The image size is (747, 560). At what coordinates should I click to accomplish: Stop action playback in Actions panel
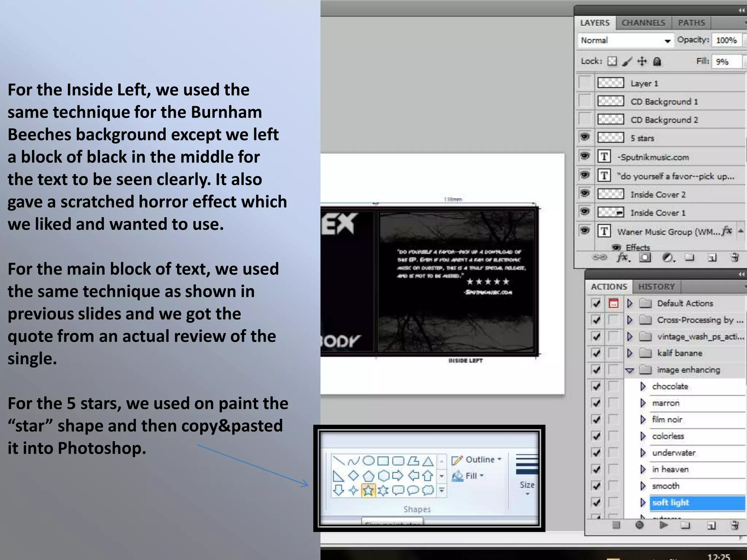(x=616, y=525)
